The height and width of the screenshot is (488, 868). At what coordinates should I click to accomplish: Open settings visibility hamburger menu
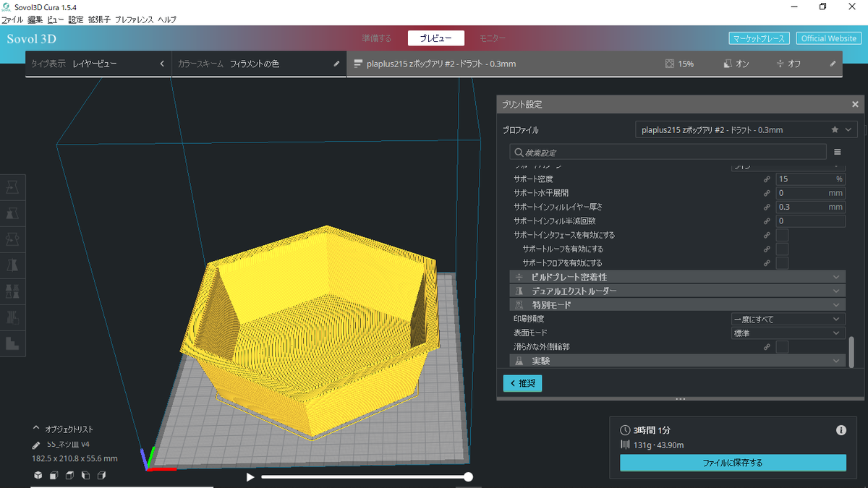click(x=838, y=153)
